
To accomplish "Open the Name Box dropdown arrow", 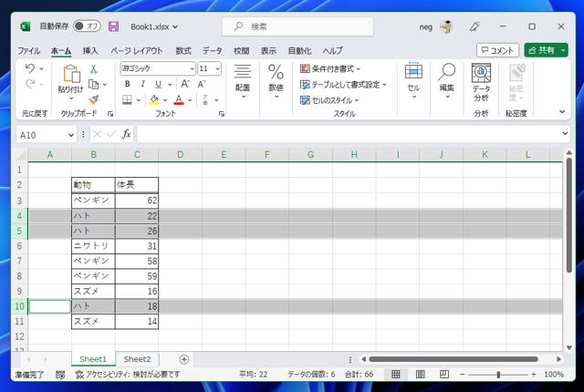I will tap(71, 135).
